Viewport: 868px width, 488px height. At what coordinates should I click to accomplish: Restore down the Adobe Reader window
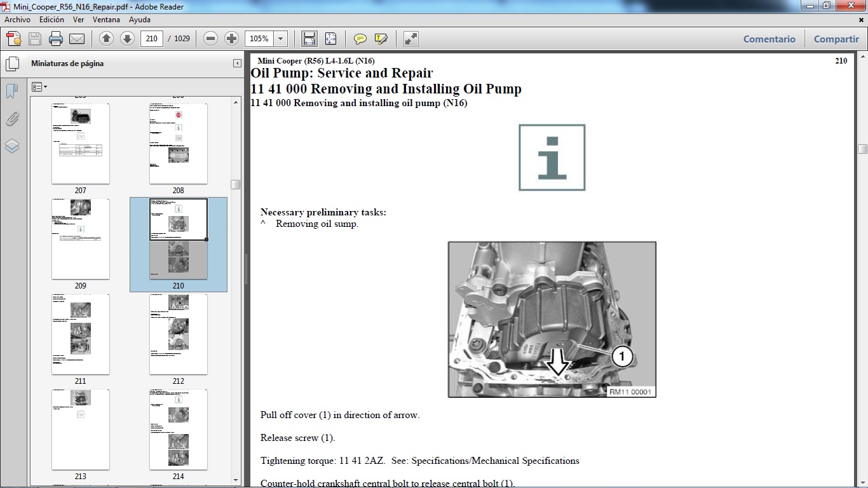pos(827,6)
